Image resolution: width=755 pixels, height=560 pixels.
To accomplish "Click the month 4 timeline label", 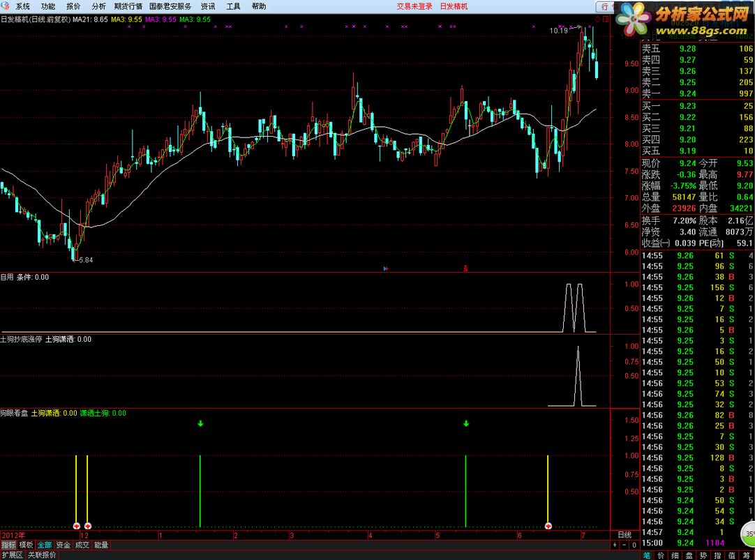I will click(x=370, y=535).
